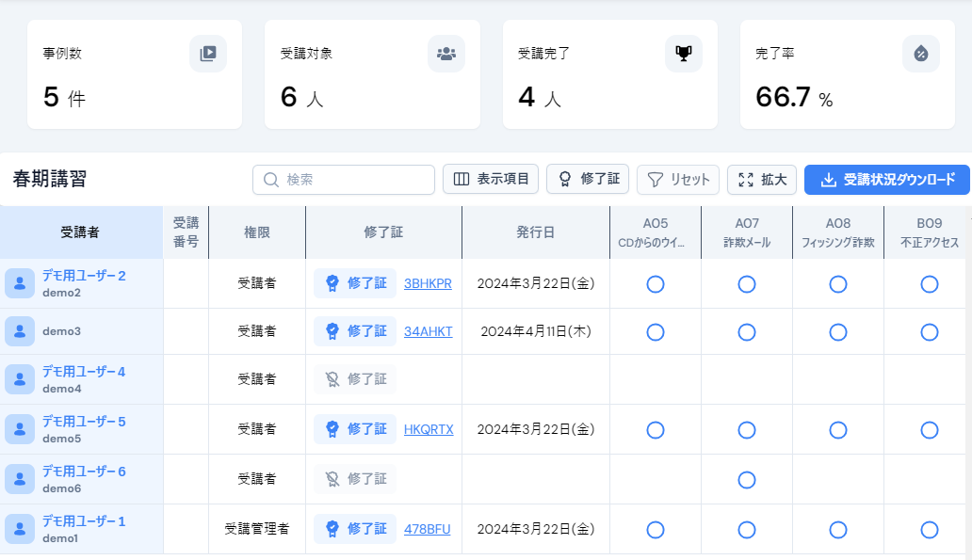Expand the table with 拡大 button
972x560 pixels.
(x=762, y=180)
